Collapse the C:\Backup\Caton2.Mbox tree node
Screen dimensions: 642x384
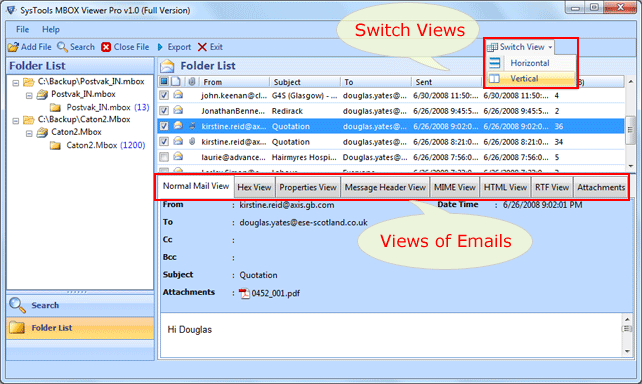pyautogui.click(x=16, y=121)
